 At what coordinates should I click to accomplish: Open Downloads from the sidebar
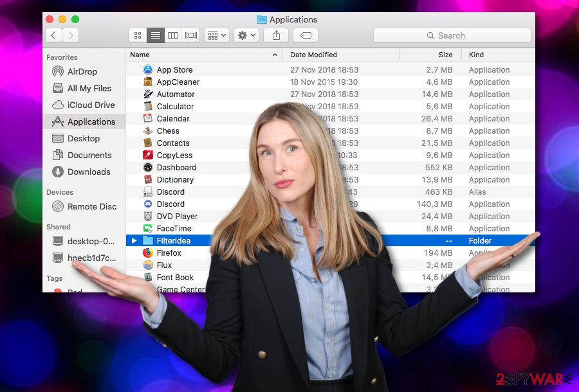tap(84, 172)
